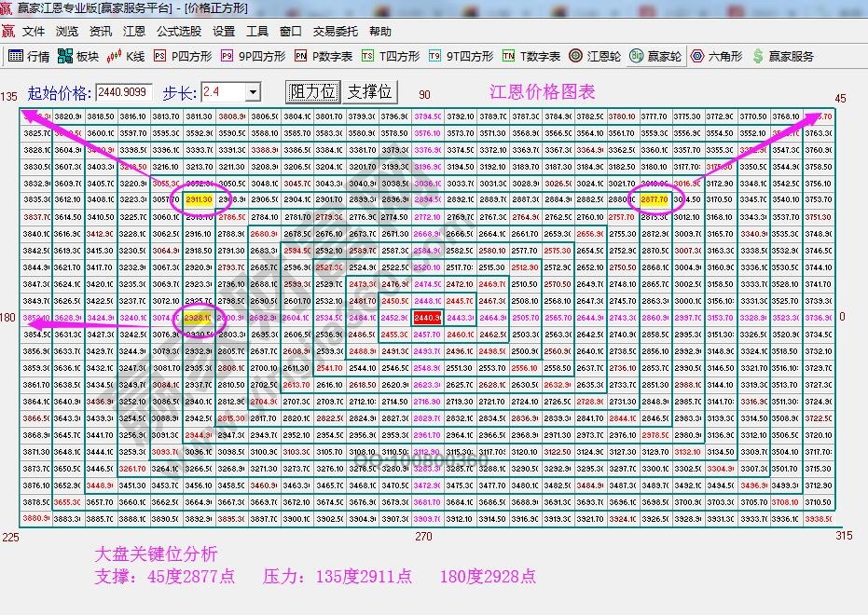This screenshot has height=615, width=868.
Task: Toggle the 阻力位 resistance mode
Action: coord(313,91)
